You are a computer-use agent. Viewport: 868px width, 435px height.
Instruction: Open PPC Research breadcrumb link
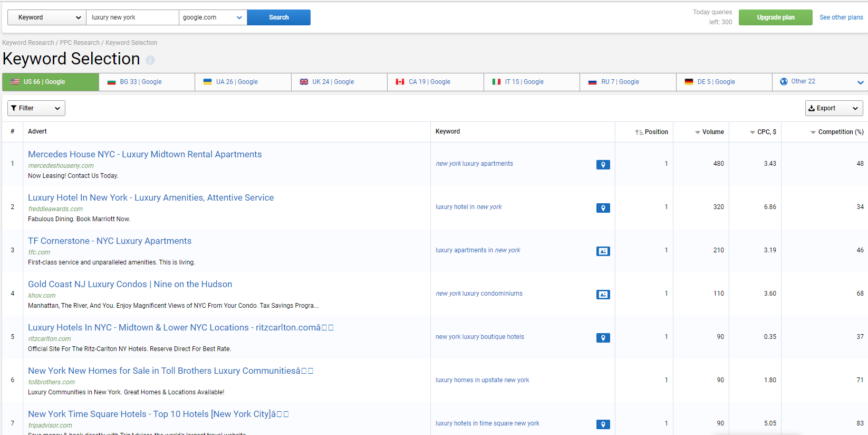coord(80,43)
